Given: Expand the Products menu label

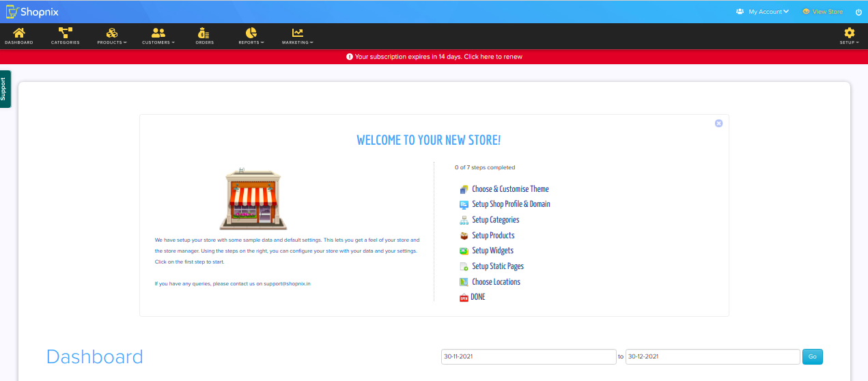Looking at the screenshot, I should 112,42.
